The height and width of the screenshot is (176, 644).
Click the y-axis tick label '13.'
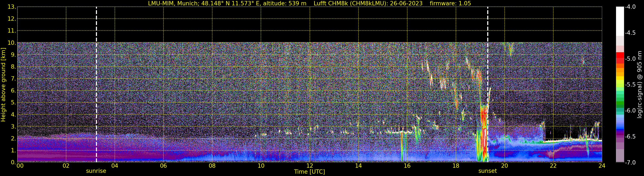coord(12,7)
